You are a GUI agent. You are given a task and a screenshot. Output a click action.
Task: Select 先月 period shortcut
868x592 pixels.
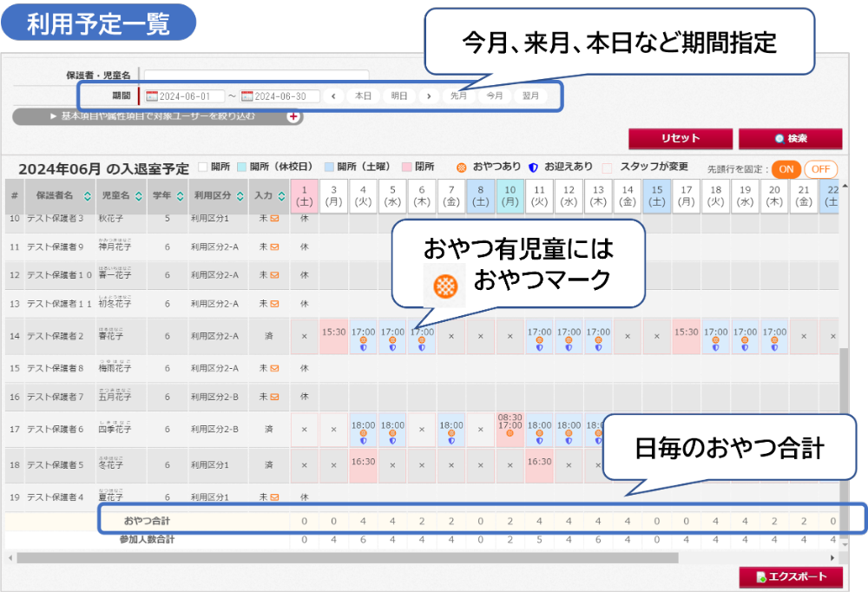click(459, 95)
